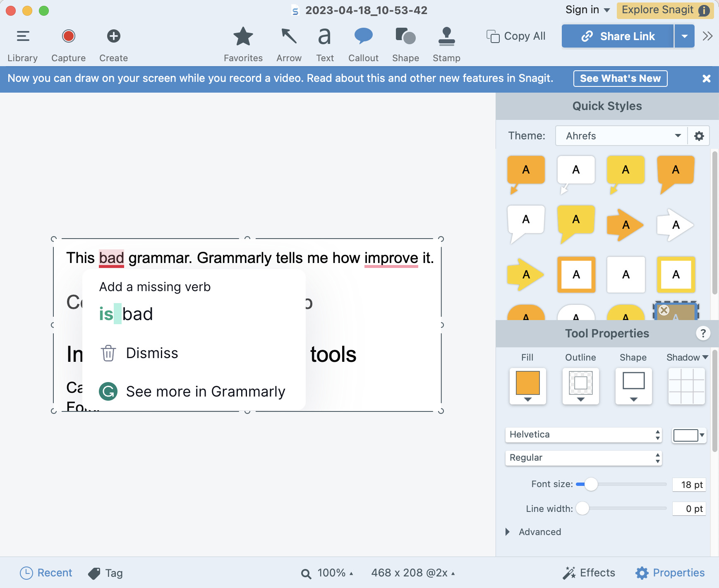Select the Callout tool
This screenshot has width=719, height=588.
(x=363, y=41)
